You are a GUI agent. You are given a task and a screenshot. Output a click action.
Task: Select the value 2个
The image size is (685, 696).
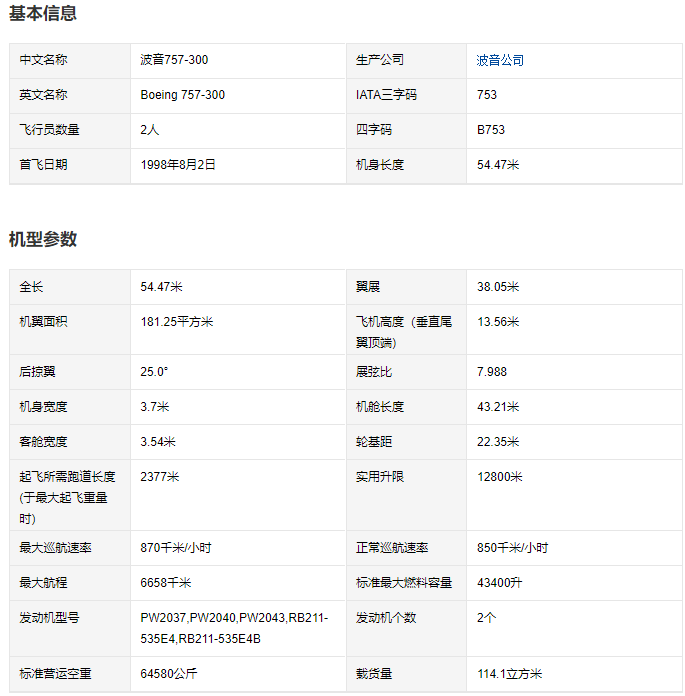click(x=486, y=618)
